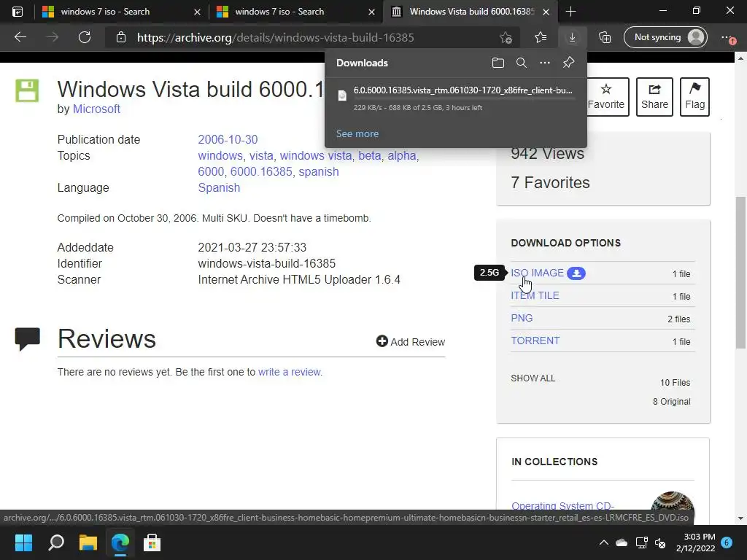This screenshot has height=560, width=747.
Task: Click the ISO image download arrow badge
Action: pyautogui.click(x=576, y=273)
